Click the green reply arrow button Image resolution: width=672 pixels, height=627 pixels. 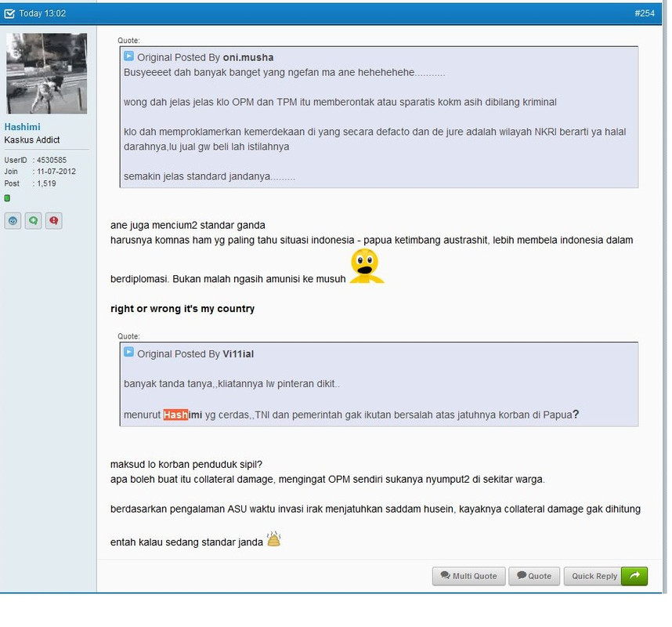[x=634, y=576]
